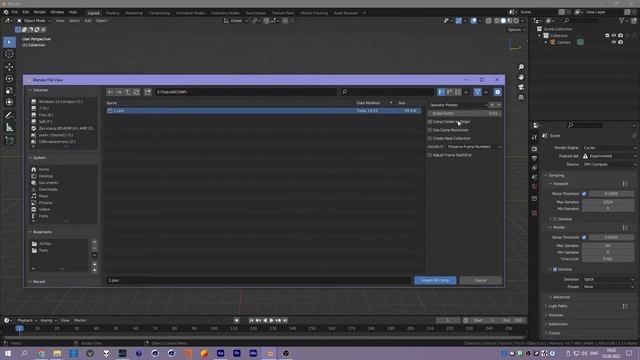The height and width of the screenshot is (360, 640).
Task: Collapse the Bookmarks section in file browser
Action: tap(41, 232)
